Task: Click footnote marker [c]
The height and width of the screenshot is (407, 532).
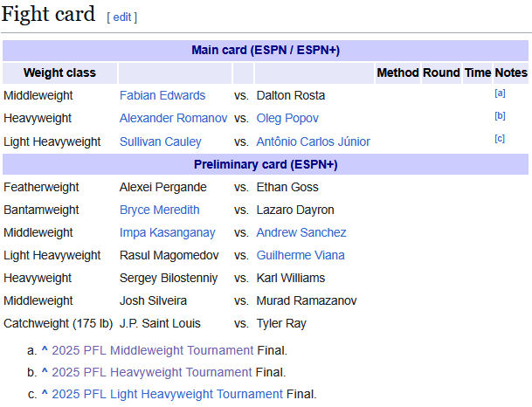Action: (x=500, y=138)
